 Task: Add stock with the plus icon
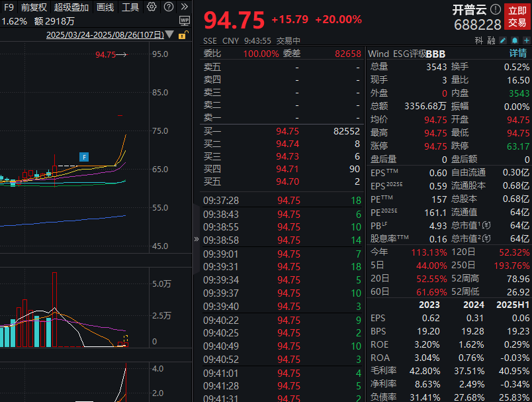click(x=526, y=40)
